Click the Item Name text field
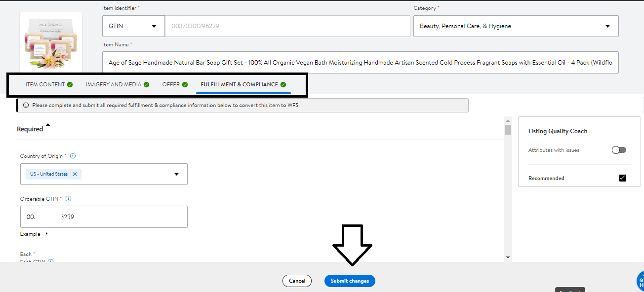The height and width of the screenshot is (292, 644). click(360, 63)
